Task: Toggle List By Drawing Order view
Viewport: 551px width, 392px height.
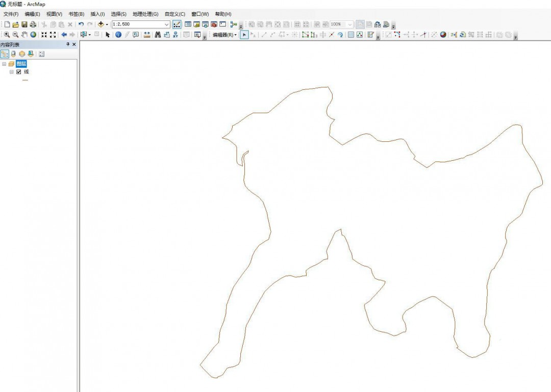Action: tap(5, 54)
